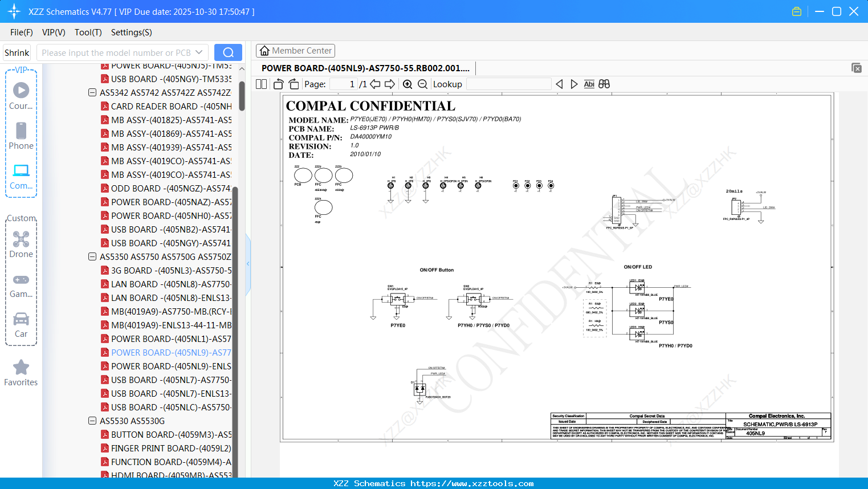Collapse the AS5342 AS5742 AS5742Z folder
This screenshot has width=868, height=489.
click(x=92, y=92)
